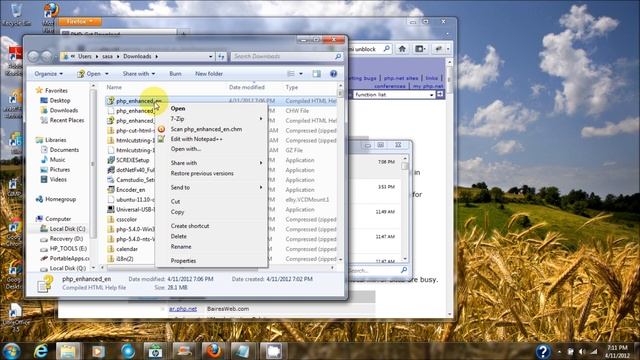The width and height of the screenshot is (640, 360).
Task: Select Open with... in context menu
Action: click(186, 149)
